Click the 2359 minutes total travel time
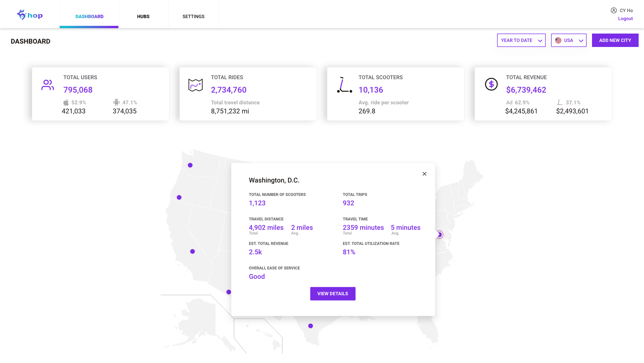644x363 pixels. click(363, 227)
